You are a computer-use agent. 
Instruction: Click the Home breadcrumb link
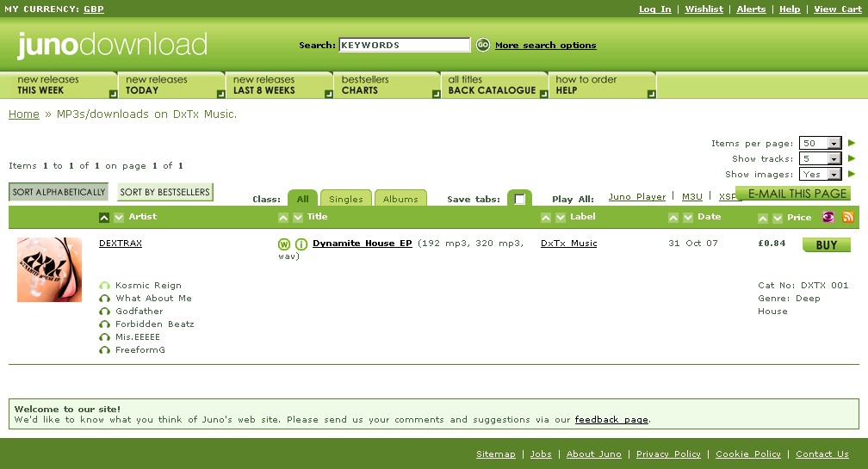24,114
